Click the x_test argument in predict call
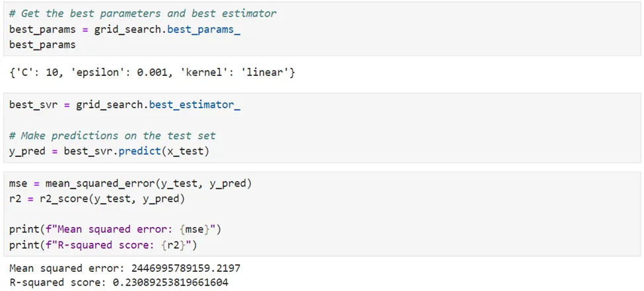Viewport: 644px width, 291px height. [x=185, y=152]
